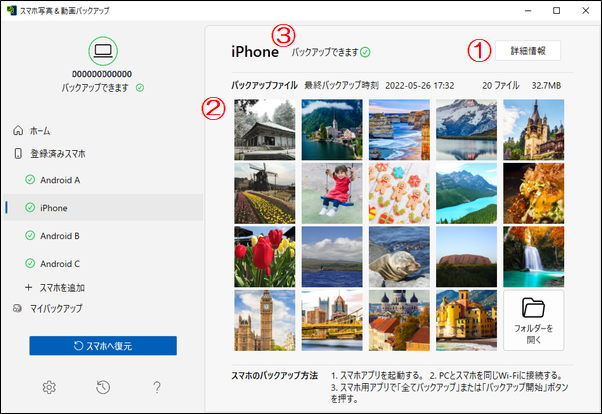602x414 pixels.
Task: Open the okonomiyaki food thumbnail
Action: tap(534, 193)
